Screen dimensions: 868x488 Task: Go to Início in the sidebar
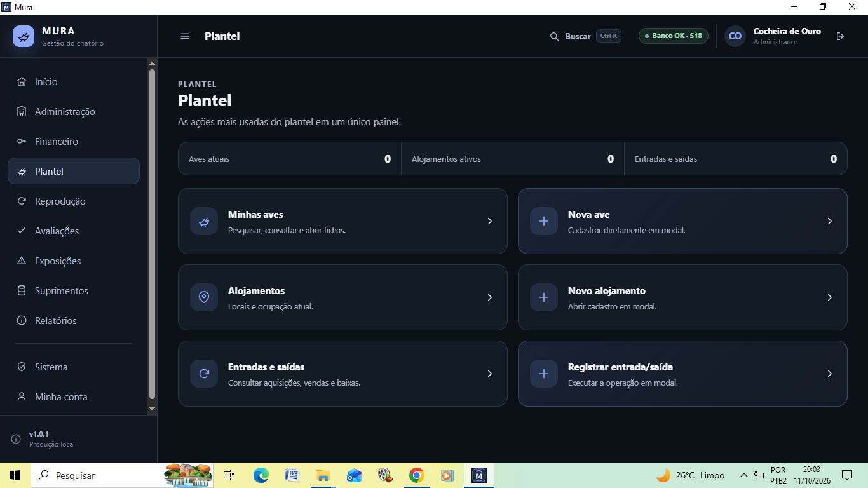(x=74, y=82)
